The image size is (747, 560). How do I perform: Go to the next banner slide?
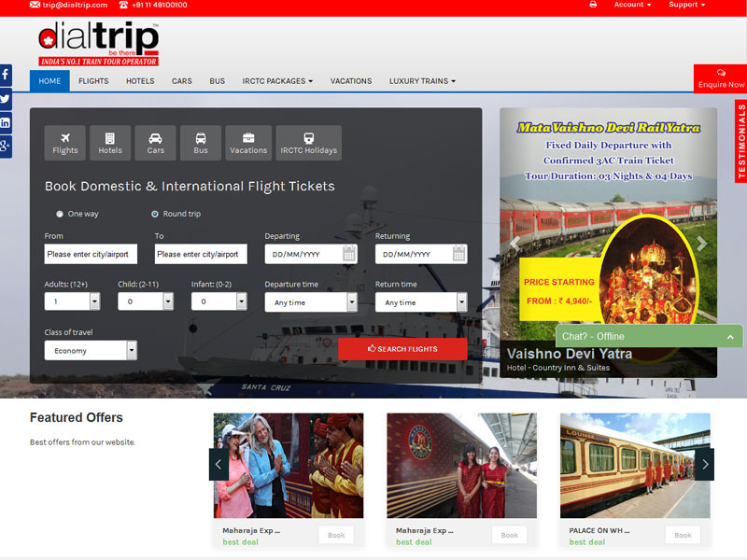click(x=701, y=244)
